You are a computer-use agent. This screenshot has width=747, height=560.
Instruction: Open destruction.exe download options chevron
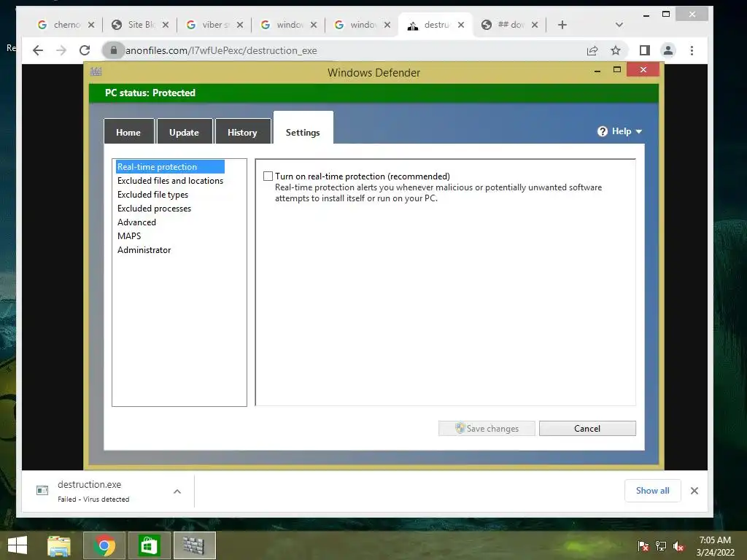177,491
